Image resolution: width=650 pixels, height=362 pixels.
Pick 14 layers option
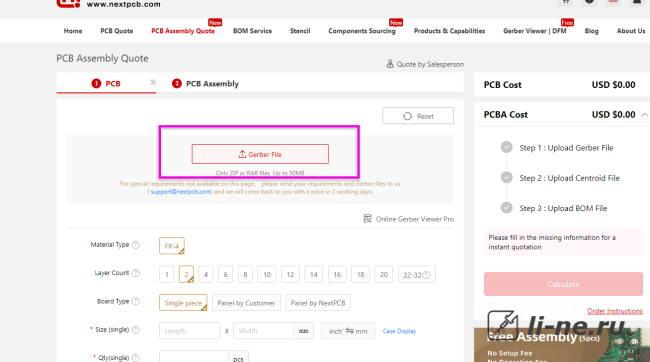click(x=314, y=275)
